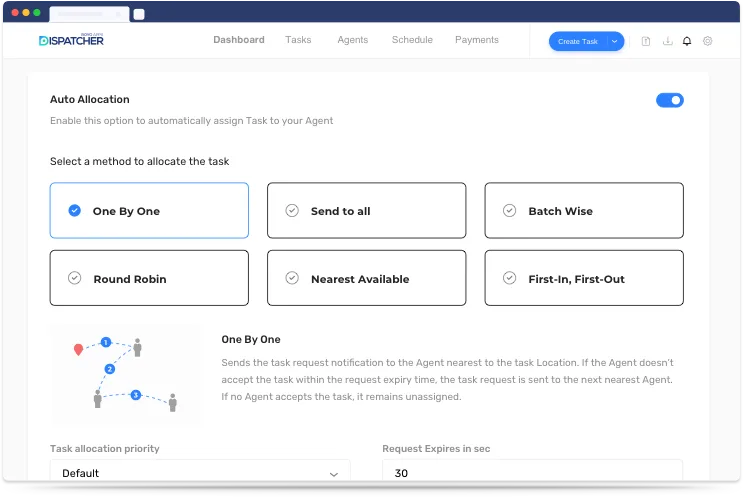This screenshot has height=497, width=743.
Task: Choose the Nearest Available option
Action: (x=366, y=278)
